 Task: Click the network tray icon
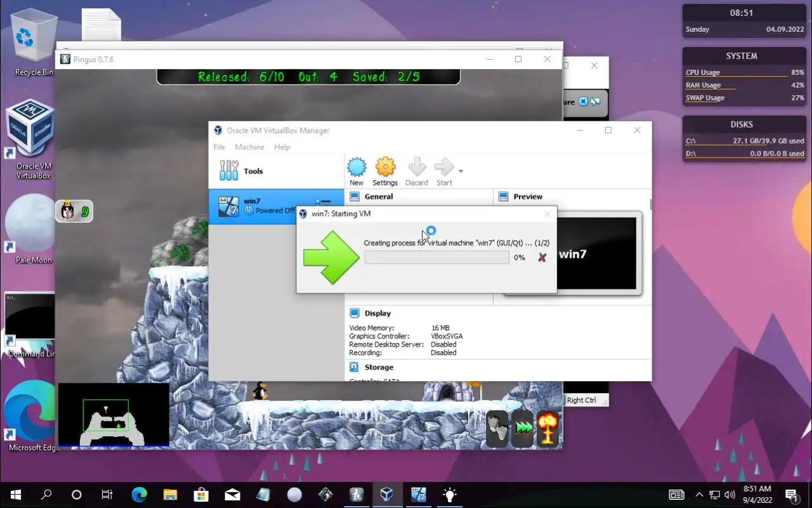point(715,495)
